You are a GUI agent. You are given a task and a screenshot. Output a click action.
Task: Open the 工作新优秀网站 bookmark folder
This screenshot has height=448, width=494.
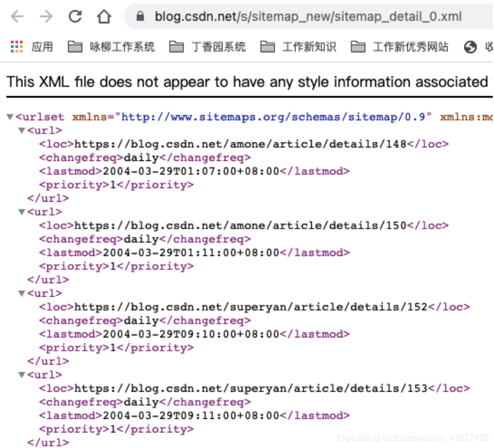(400, 46)
